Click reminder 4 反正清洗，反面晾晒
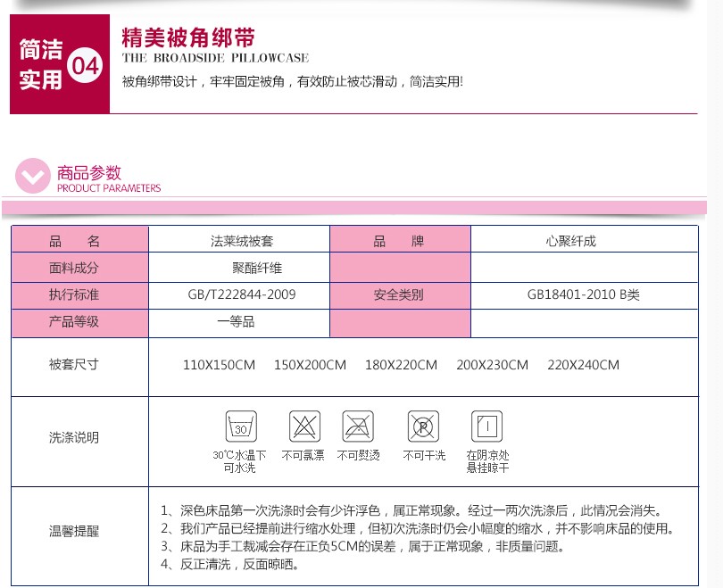The image size is (723, 588). tap(230, 564)
